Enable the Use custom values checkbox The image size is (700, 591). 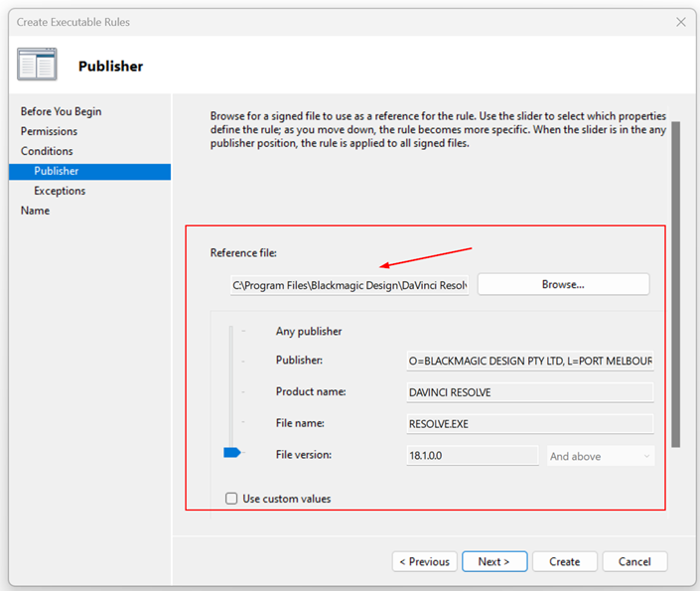(x=231, y=499)
